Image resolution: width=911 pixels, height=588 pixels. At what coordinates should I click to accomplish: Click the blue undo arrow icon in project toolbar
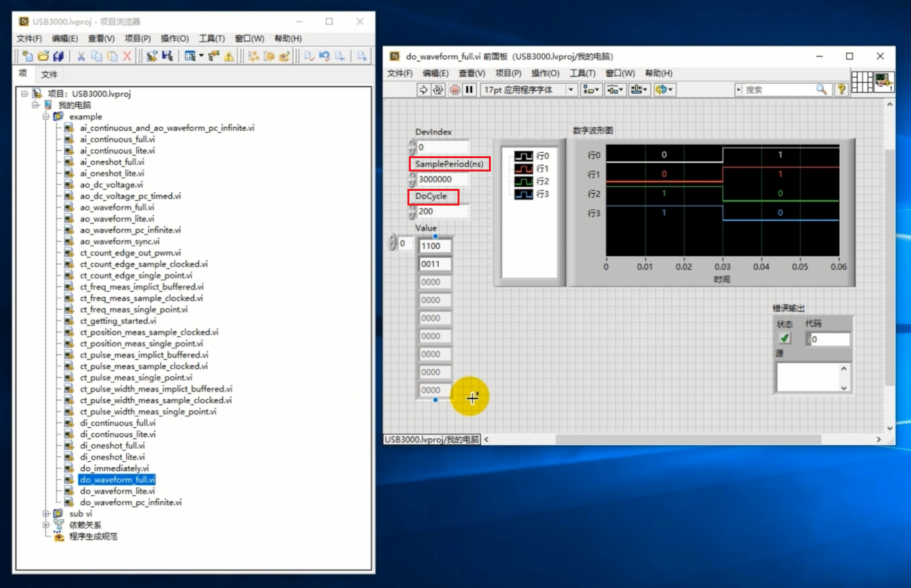pyautogui.click(x=324, y=56)
